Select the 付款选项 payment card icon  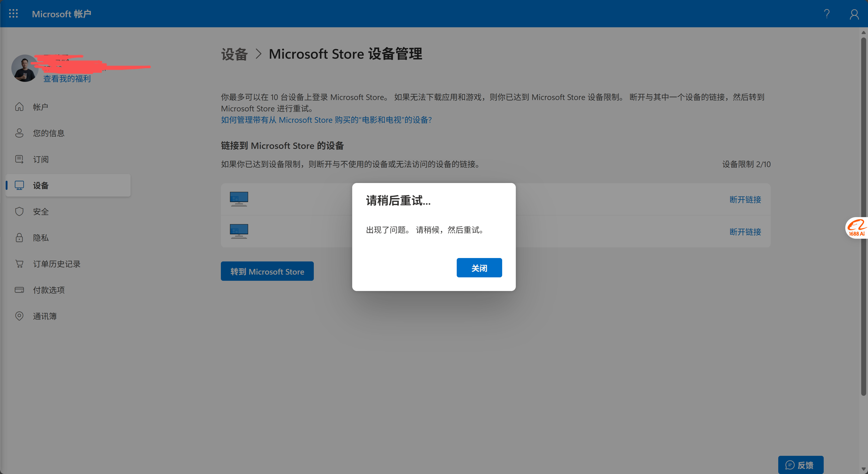tap(19, 290)
